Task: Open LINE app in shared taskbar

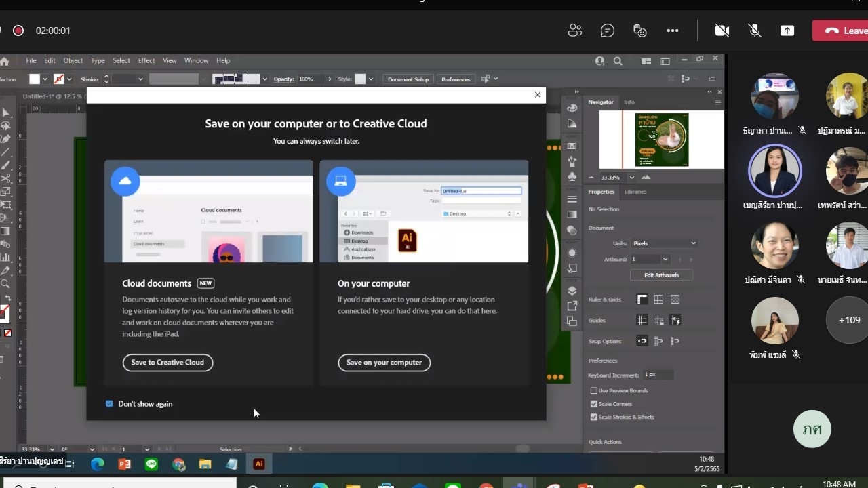Action: pyautogui.click(x=151, y=464)
